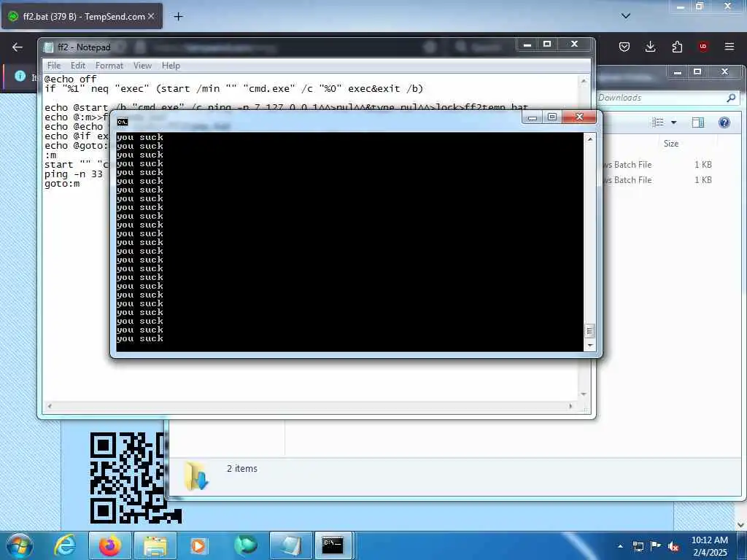Open the Windows Start button
747x560 pixels.
pyautogui.click(x=19, y=545)
